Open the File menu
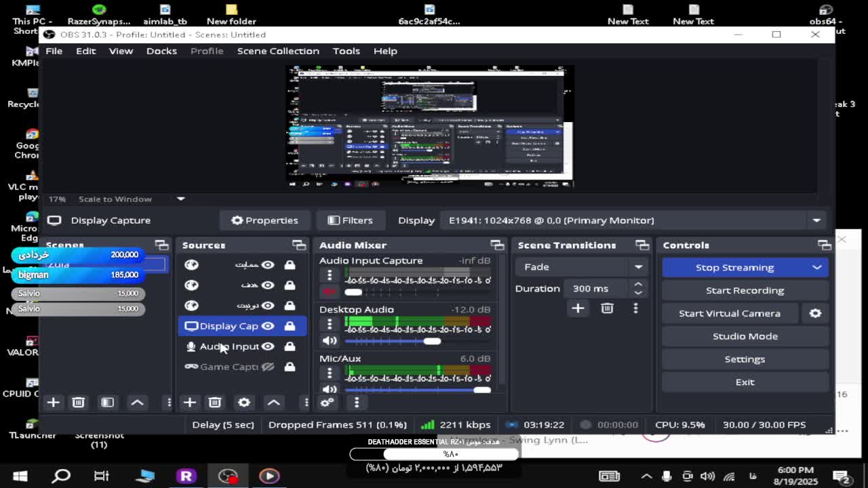 click(54, 51)
